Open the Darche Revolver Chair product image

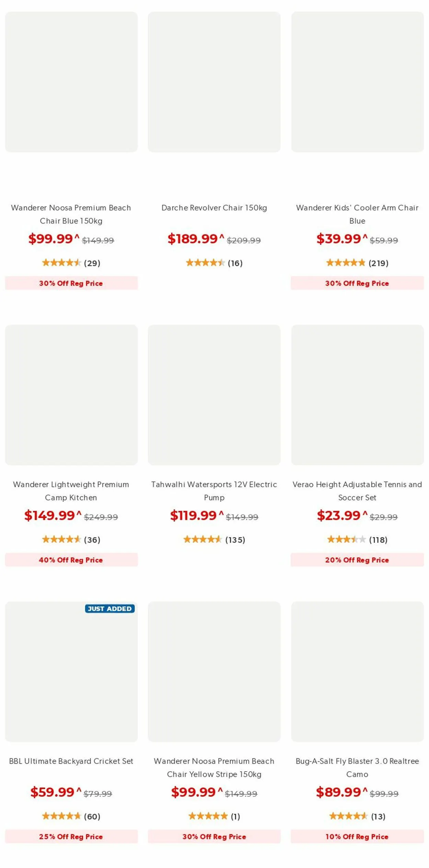[214, 82]
